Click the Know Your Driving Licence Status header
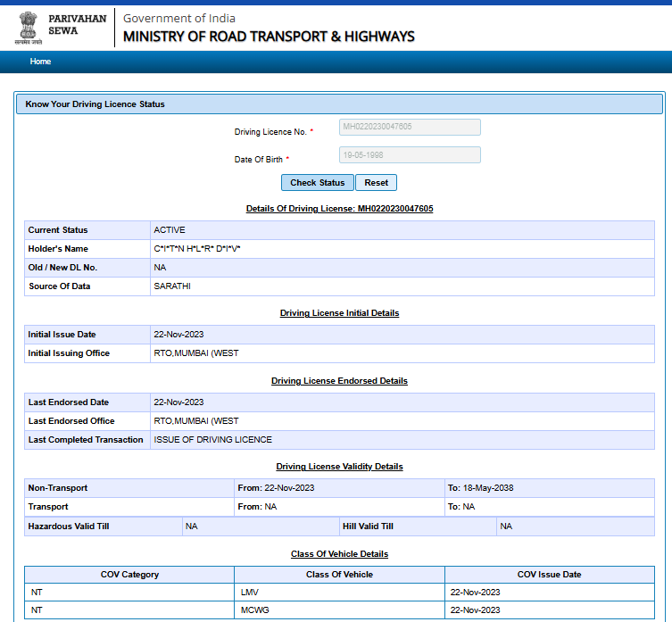The width and height of the screenshot is (672, 622). pos(95,104)
